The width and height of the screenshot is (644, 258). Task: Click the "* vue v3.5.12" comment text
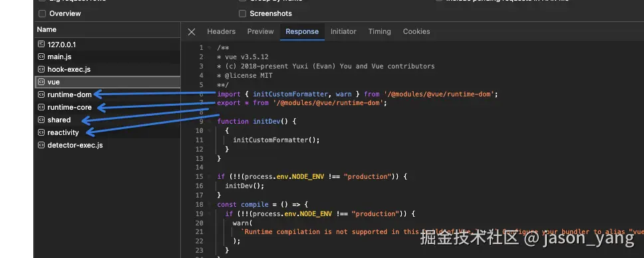point(243,57)
